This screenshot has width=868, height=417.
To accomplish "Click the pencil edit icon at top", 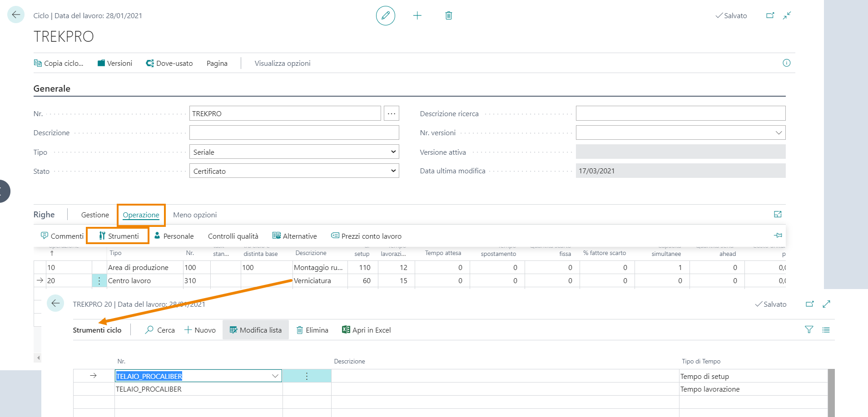I will point(385,16).
